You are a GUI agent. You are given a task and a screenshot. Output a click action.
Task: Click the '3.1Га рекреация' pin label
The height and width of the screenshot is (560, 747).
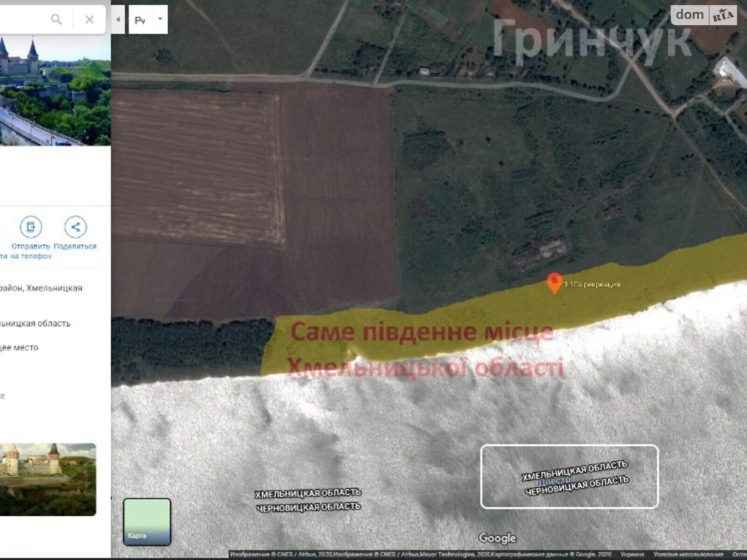(x=592, y=284)
